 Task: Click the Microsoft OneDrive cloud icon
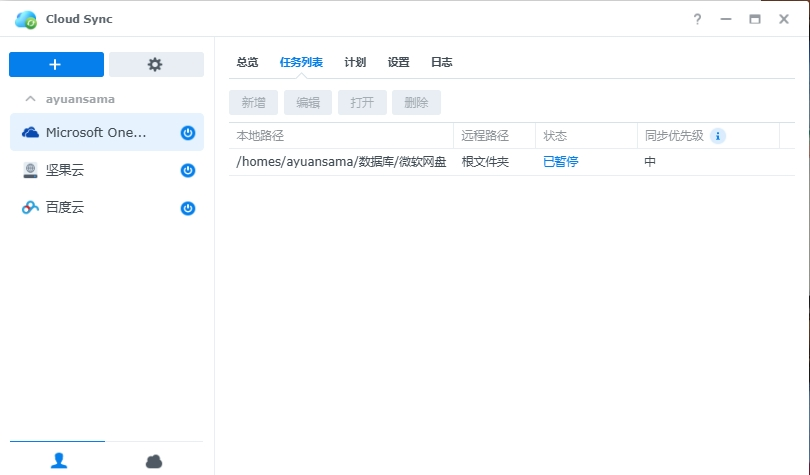(30, 133)
